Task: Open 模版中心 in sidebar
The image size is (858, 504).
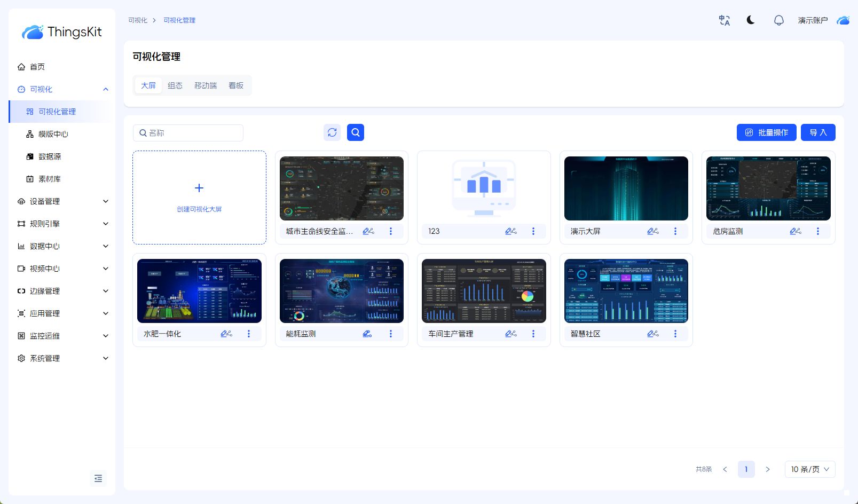Action: (x=62, y=134)
